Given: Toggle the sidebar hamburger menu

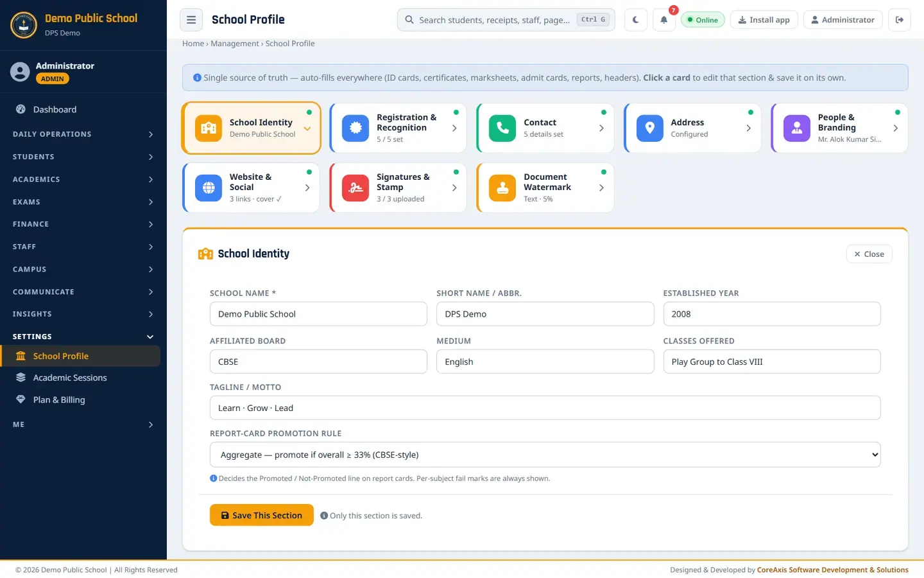Looking at the screenshot, I should (191, 20).
